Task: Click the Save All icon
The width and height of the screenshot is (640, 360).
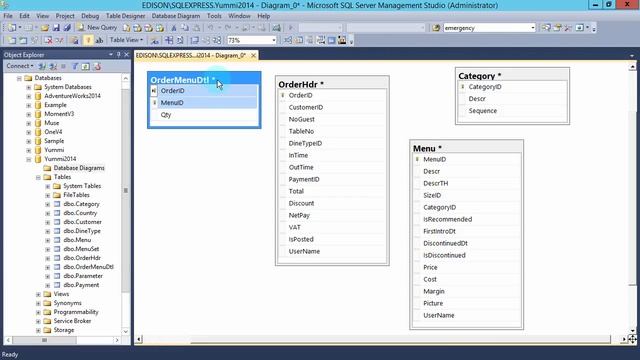Action: click(x=67, y=28)
